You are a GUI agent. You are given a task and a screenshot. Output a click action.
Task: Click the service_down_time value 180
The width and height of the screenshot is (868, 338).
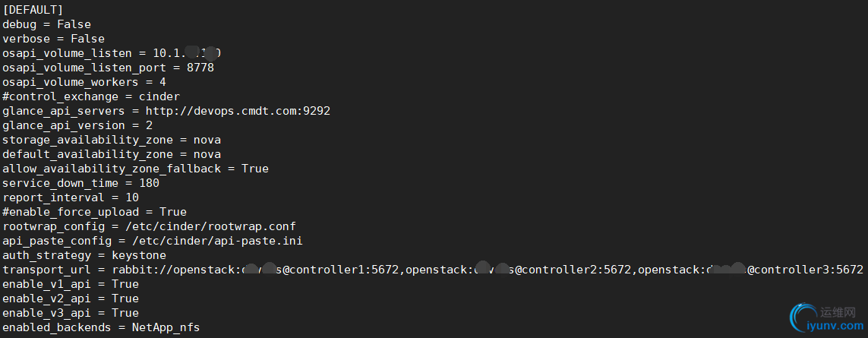click(149, 183)
